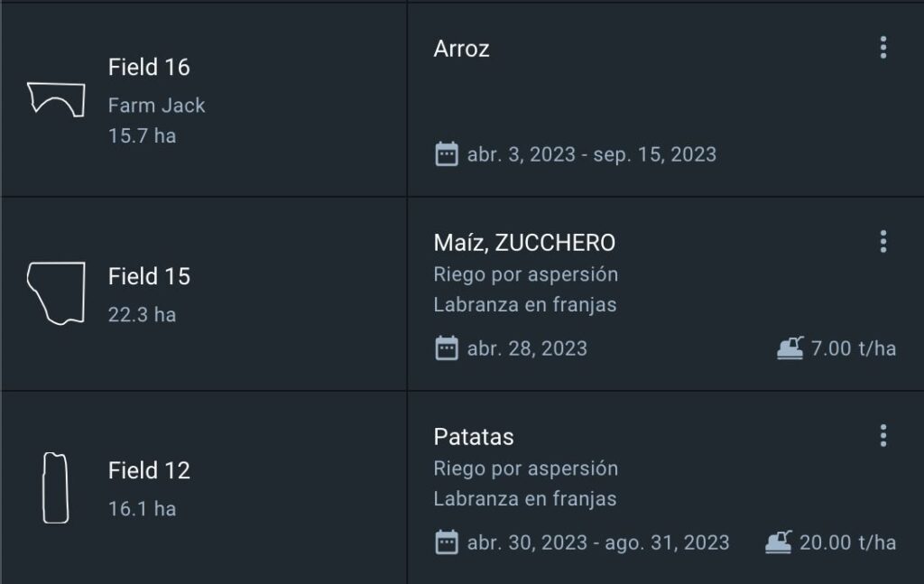Open the Maíz, ZUCCHERO crop entry
The image size is (924, 584).
pos(524,243)
